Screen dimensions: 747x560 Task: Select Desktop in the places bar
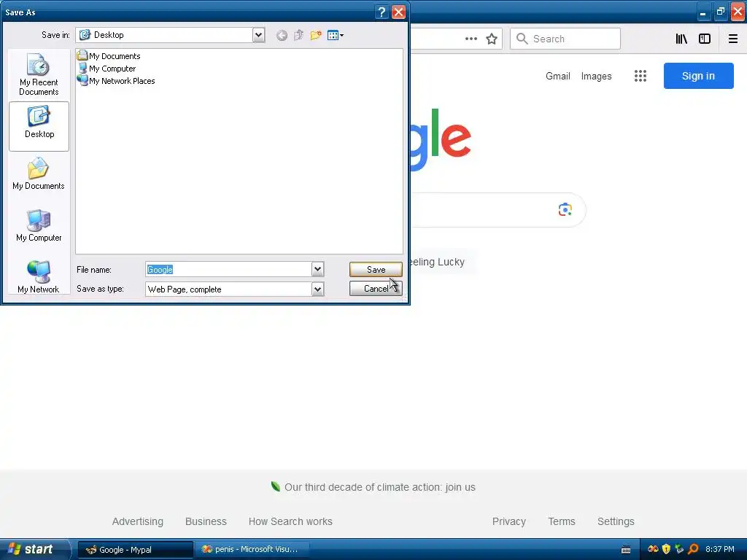pos(39,126)
